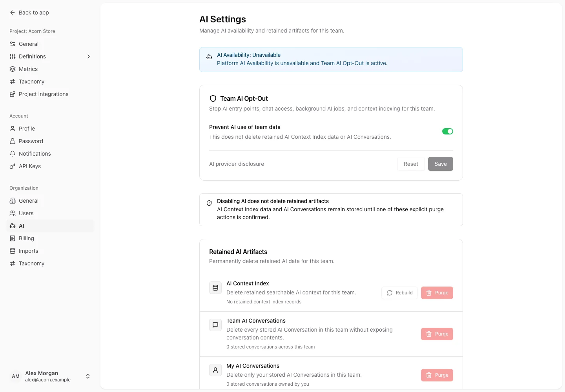Click the Notifications bell icon
Viewport: 565px width, 392px height.
coord(13,154)
